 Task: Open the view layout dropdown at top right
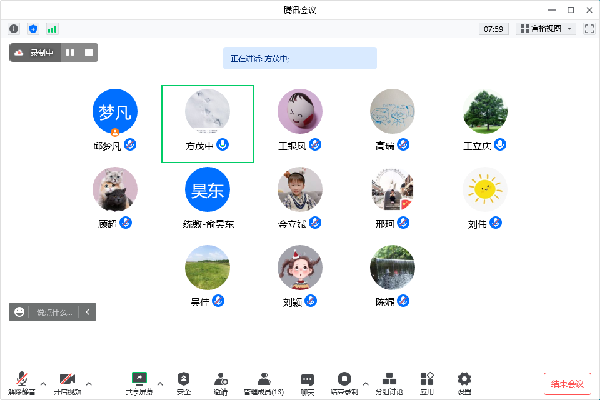point(547,29)
